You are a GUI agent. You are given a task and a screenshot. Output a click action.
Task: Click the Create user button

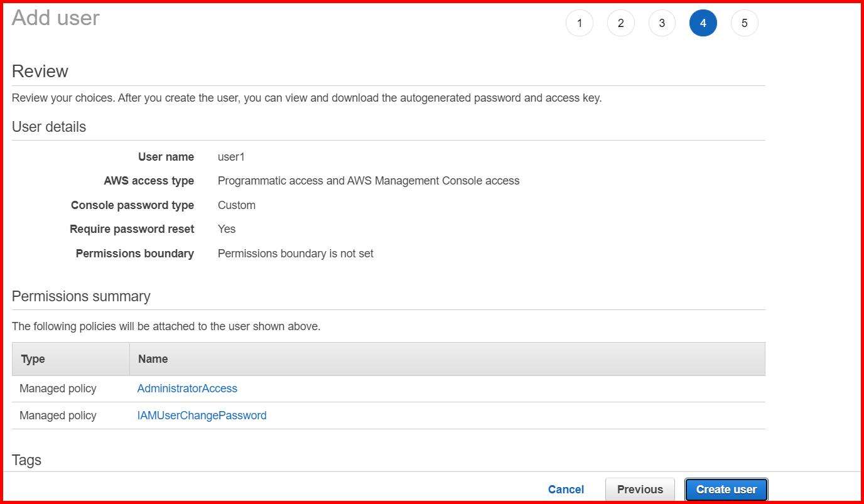point(726,490)
